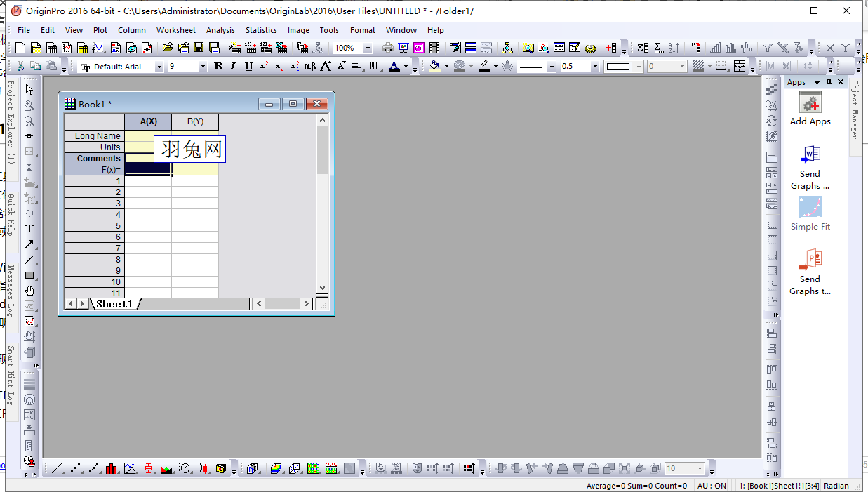Click the Subscript icon
The image size is (868, 497).
click(279, 66)
